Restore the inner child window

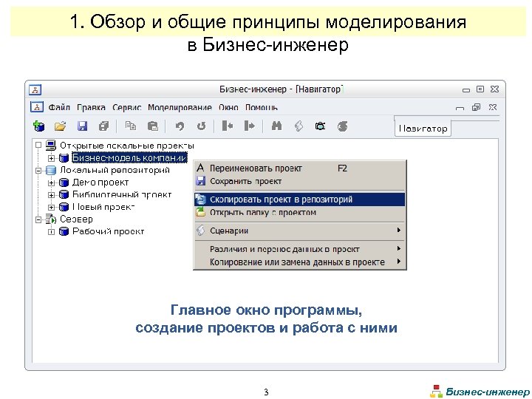[476, 108]
